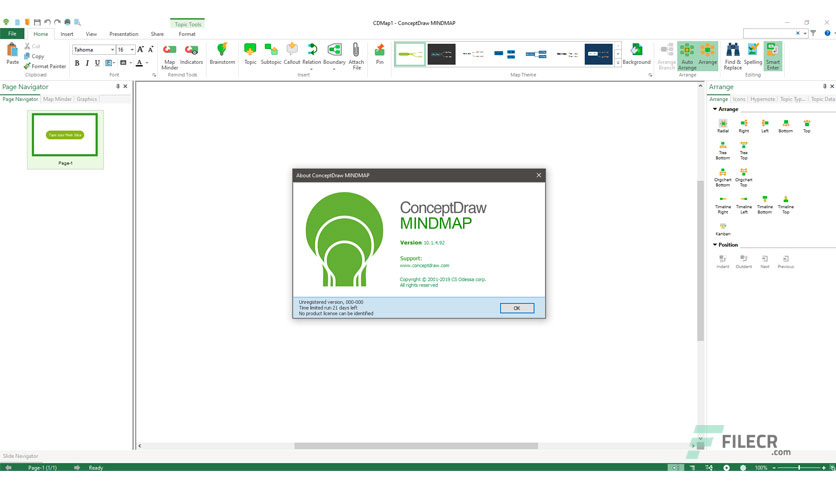Switch to the View ribbon tab
The image size is (836, 484).
[91, 34]
